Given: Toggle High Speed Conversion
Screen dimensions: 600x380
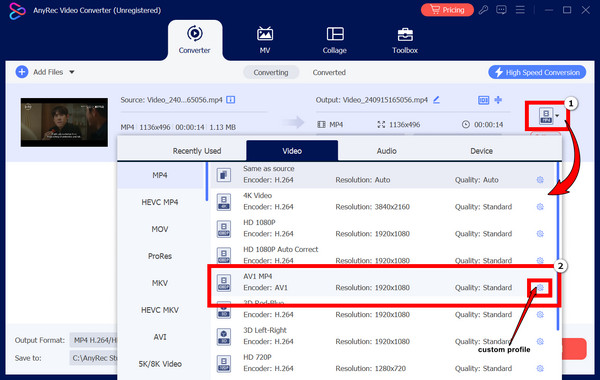Looking at the screenshot, I should pos(537,72).
